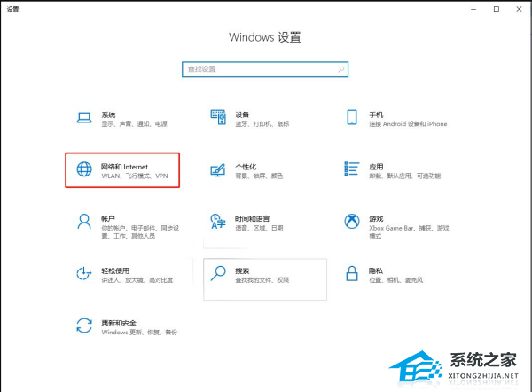532x392 pixels.
Task: Click the "网络和 Internet" title text
Action: [124, 166]
